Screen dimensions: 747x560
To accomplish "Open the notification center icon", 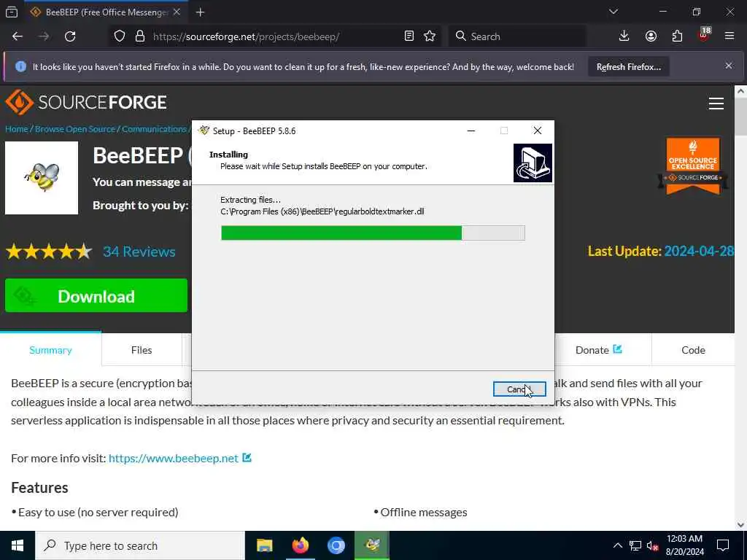I will 723,545.
